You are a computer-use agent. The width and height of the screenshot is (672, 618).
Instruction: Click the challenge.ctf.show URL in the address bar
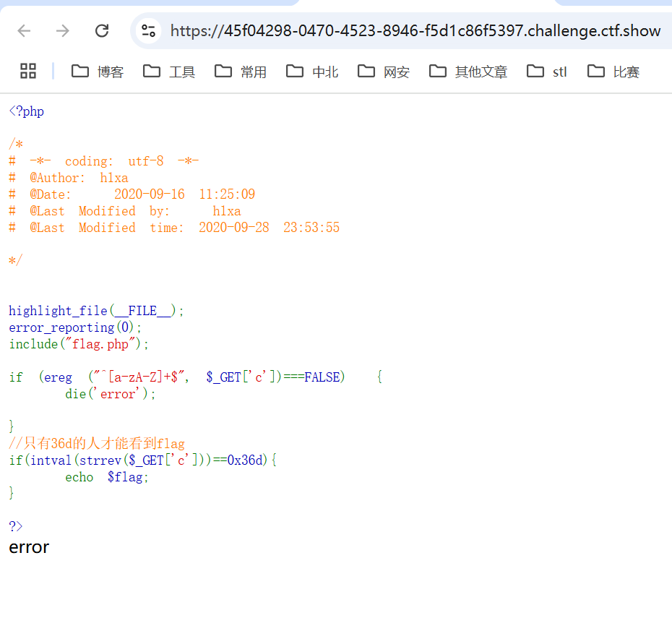tap(415, 31)
